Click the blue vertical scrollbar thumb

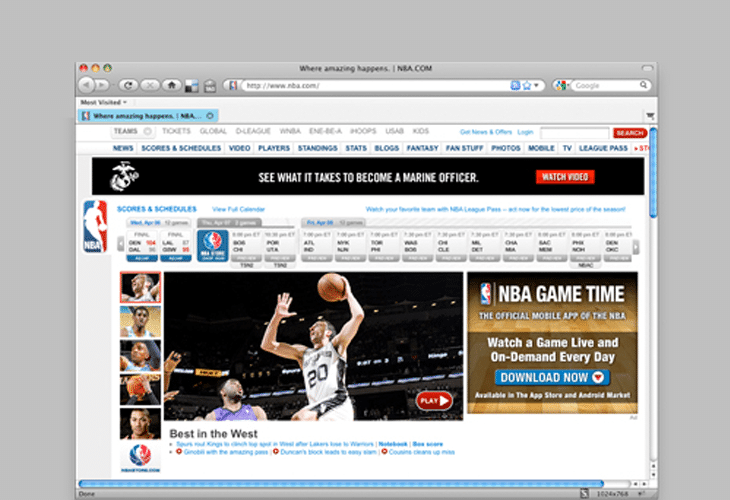[x=653, y=172]
